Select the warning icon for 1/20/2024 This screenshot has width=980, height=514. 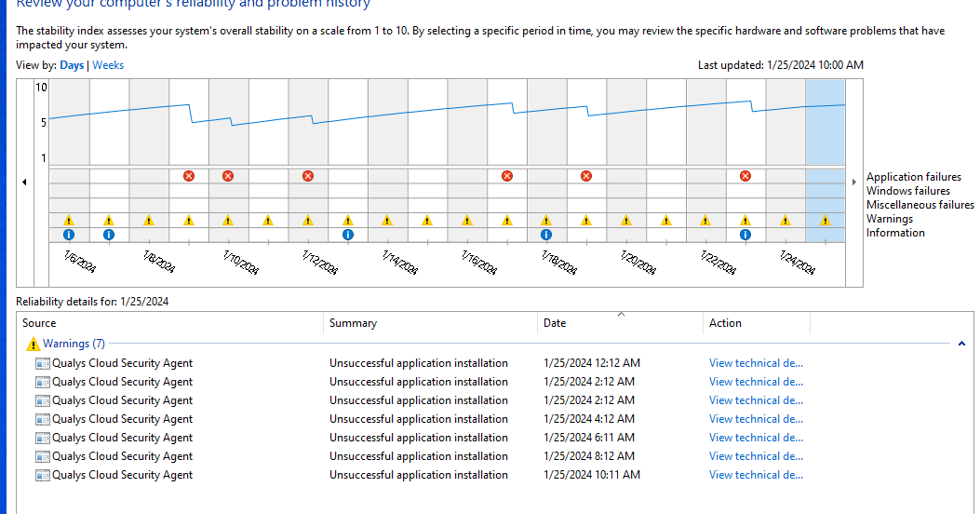[x=626, y=220]
